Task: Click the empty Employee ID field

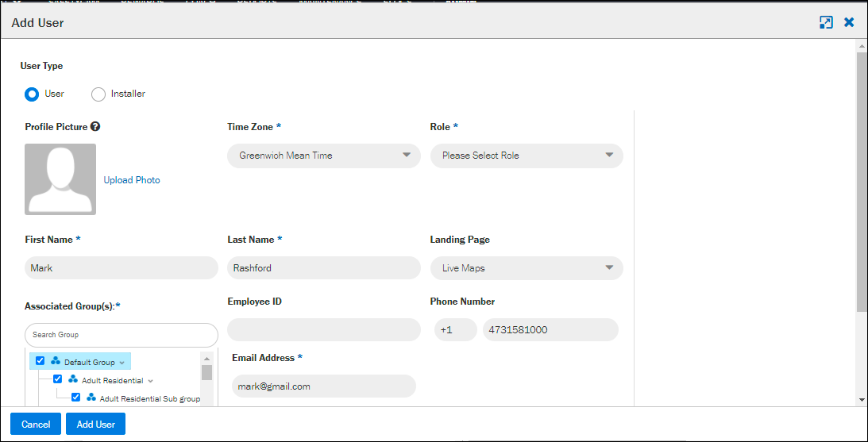Action: [x=324, y=329]
